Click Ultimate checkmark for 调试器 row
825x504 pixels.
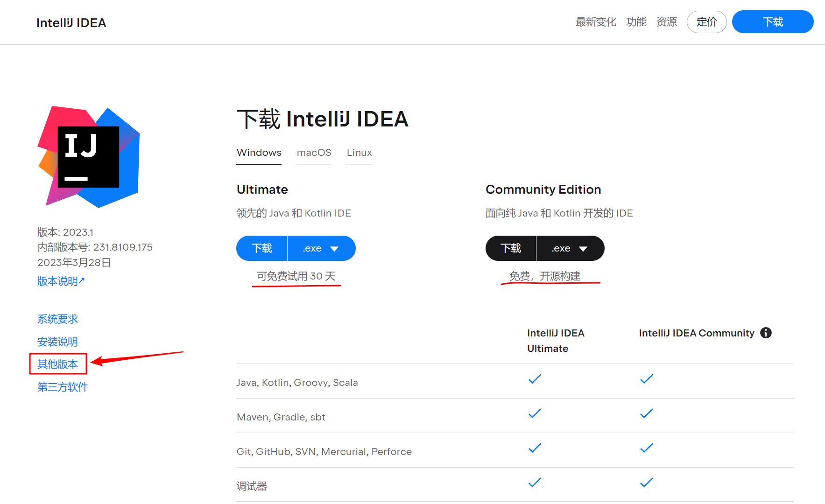click(535, 483)
